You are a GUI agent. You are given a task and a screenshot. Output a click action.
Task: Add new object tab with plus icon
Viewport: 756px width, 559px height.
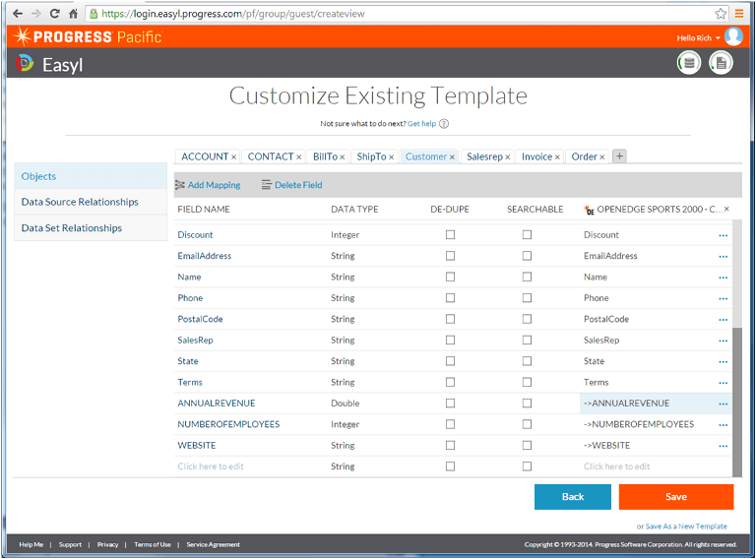pos(619,156)
